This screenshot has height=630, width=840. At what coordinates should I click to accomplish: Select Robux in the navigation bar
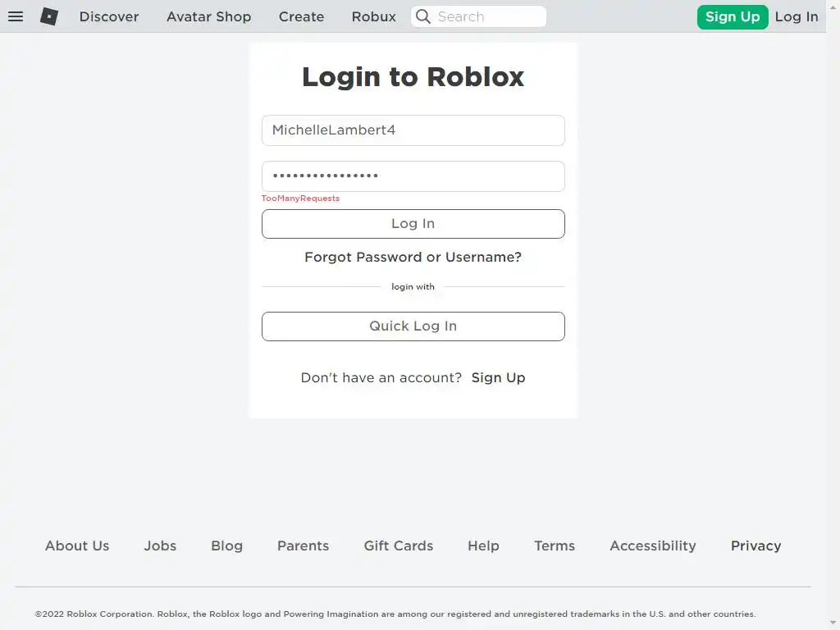[x=373, y=16]
